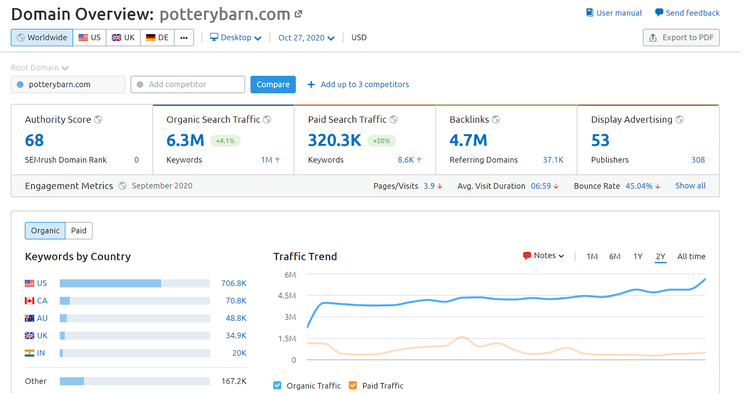Click the Canada flag icon in country list

click(x=29, y=301)
